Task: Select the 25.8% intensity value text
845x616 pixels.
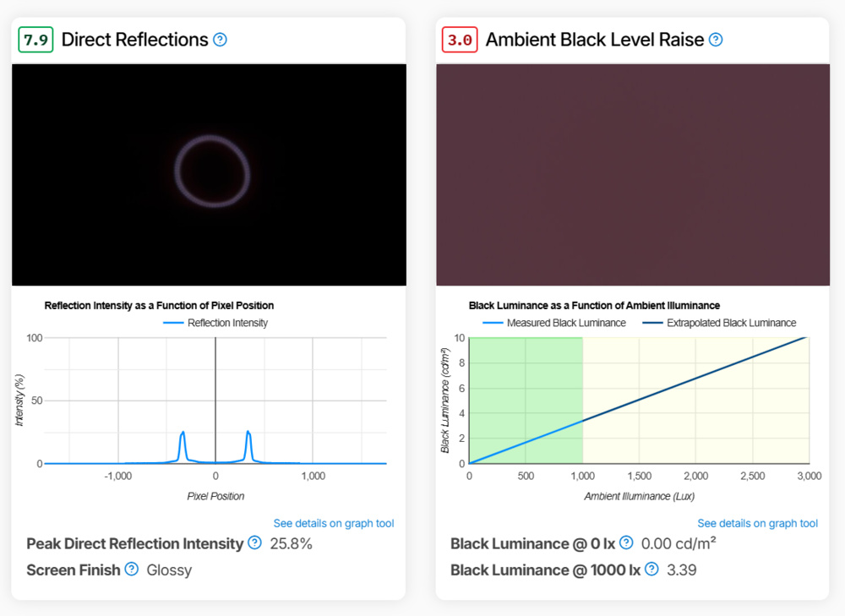Action: (292, 542)
